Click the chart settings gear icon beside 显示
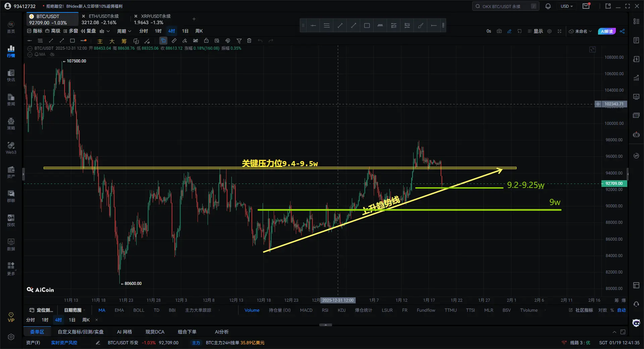The height and width of the screenshot is (349, 644). tap(549, 31)
